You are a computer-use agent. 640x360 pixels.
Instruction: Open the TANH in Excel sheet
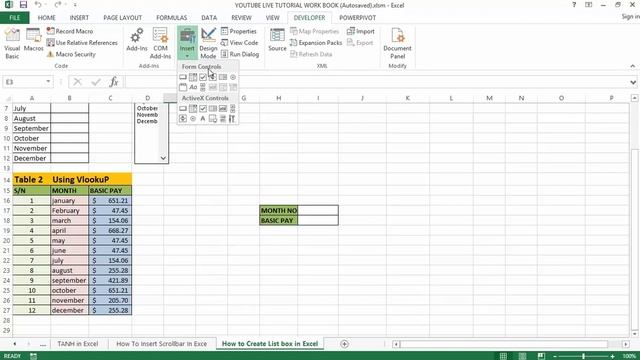78,344
